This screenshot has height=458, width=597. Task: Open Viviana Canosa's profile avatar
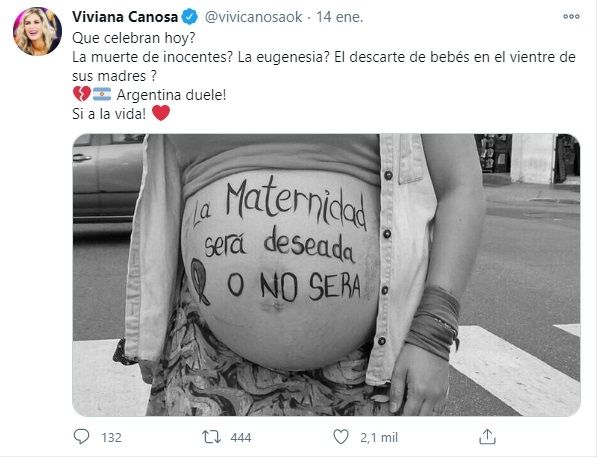37,31
